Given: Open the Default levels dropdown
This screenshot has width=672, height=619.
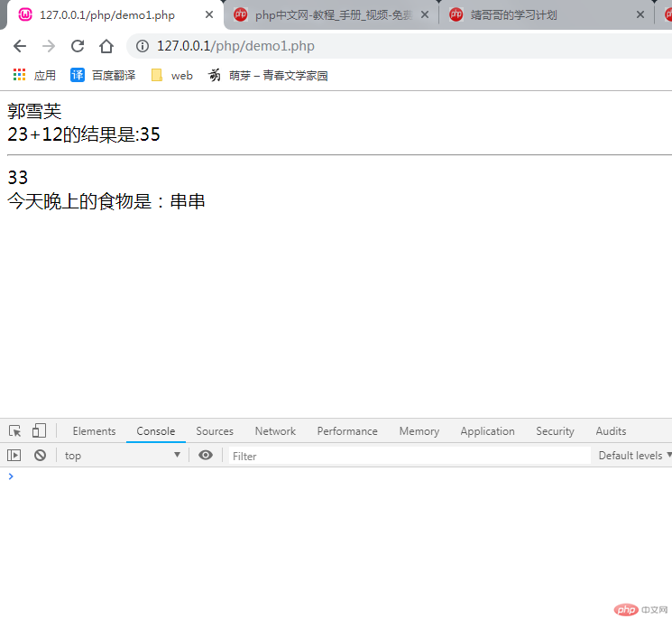Looking at the screenshot, I should click(635, 456).
